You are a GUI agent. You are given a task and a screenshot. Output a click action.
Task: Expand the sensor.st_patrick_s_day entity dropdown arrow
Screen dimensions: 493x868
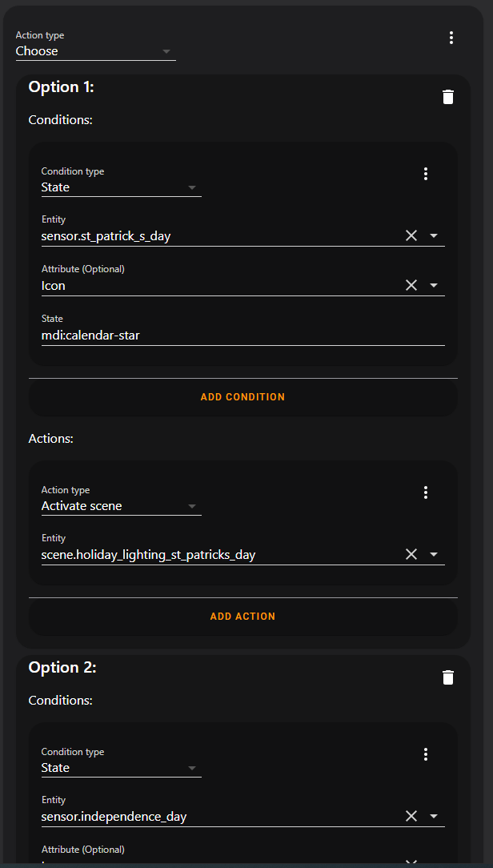click(434, 235)
